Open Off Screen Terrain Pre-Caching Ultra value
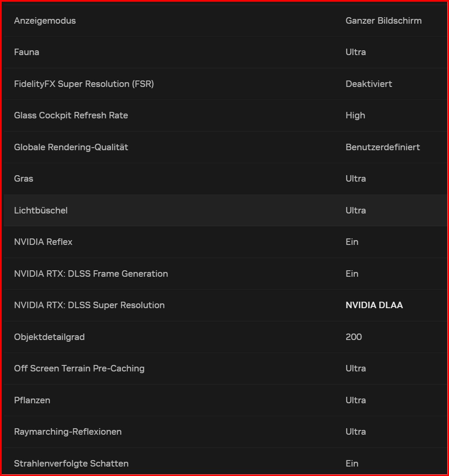 click(x=356, y=368)
